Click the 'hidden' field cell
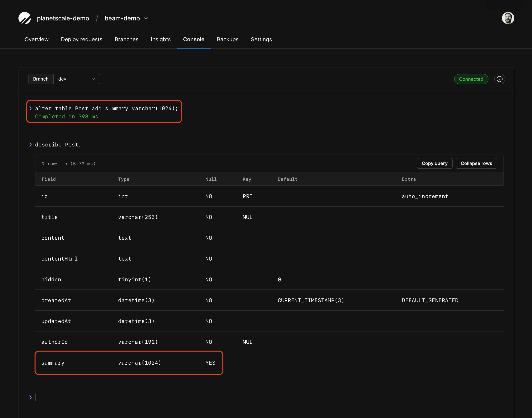Image resolution: width=532 pixels, height=418 pixels. point(51,279)
